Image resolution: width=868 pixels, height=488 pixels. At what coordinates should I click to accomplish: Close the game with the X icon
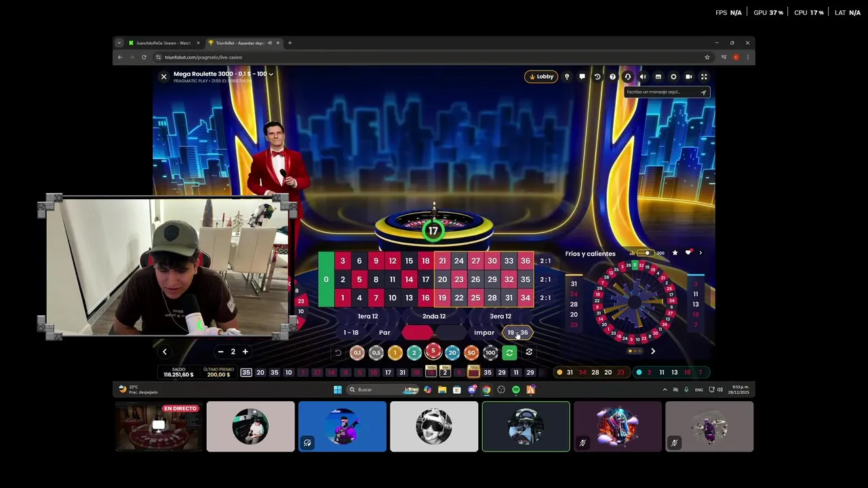coord(163,77)
